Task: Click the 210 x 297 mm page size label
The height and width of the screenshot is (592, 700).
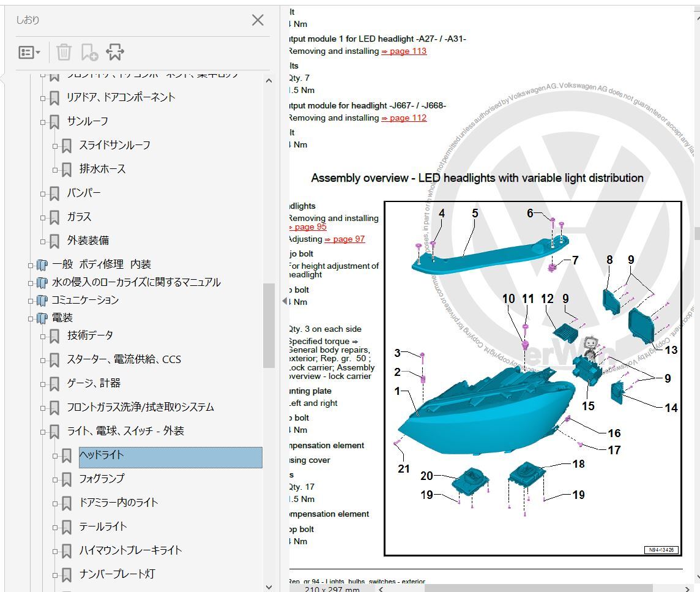Action: 332,589
